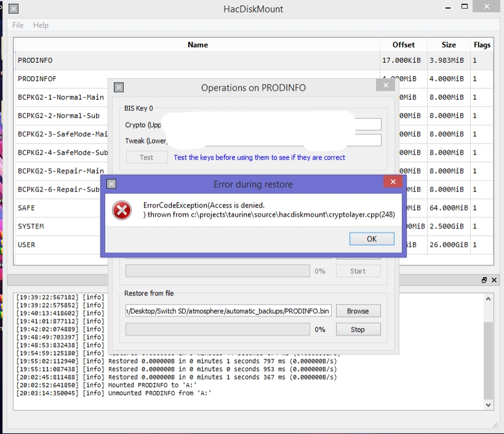This screenshot has width=504, height=434.
Task: Click the Stop restore button
Action: pos(358,329)
